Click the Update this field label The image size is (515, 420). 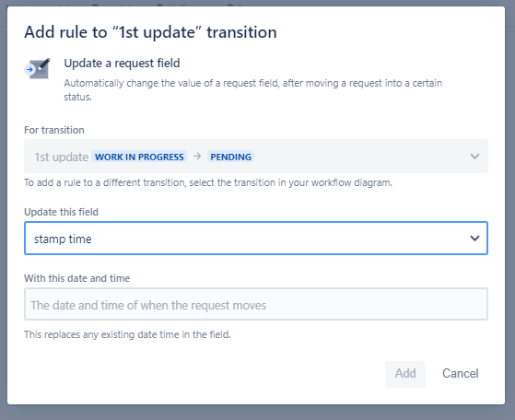(x=61, y=212)
